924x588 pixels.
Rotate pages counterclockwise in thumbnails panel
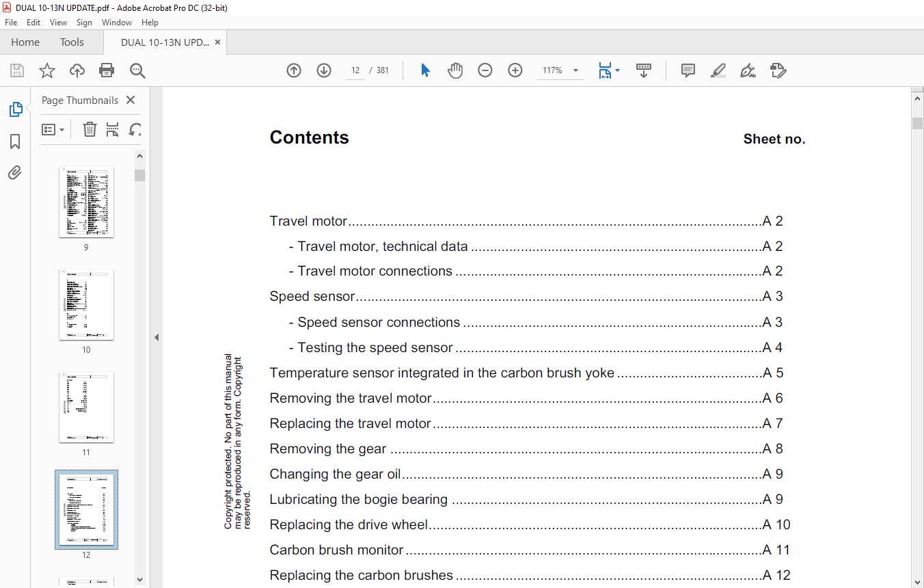point(135,129)
